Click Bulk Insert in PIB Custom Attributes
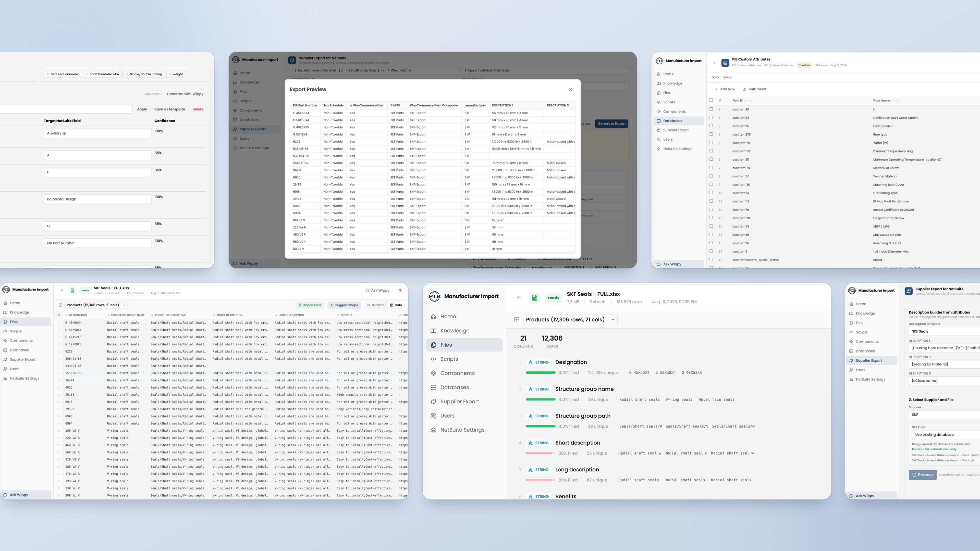 pos(754,89)
